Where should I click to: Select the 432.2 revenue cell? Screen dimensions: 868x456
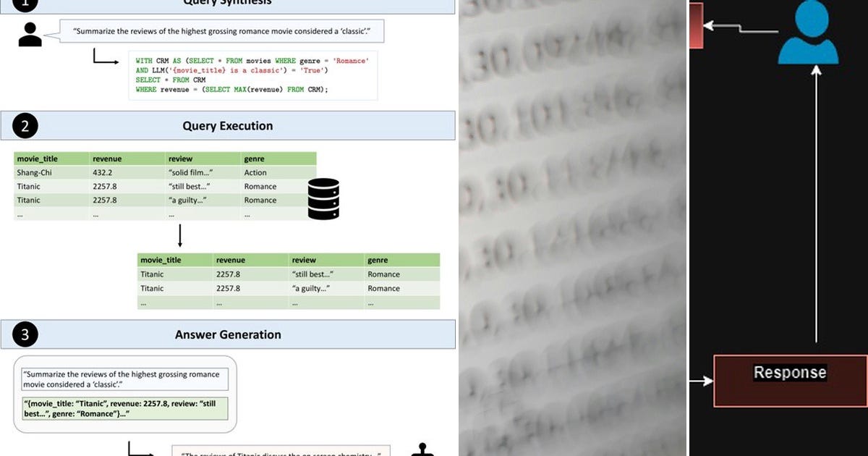click(127, 172)
